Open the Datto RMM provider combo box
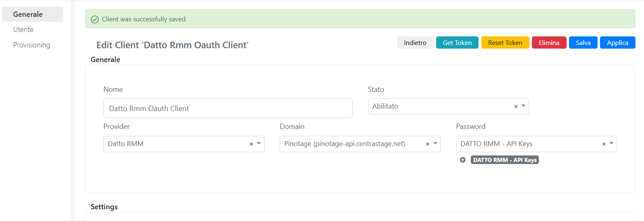 184,144
